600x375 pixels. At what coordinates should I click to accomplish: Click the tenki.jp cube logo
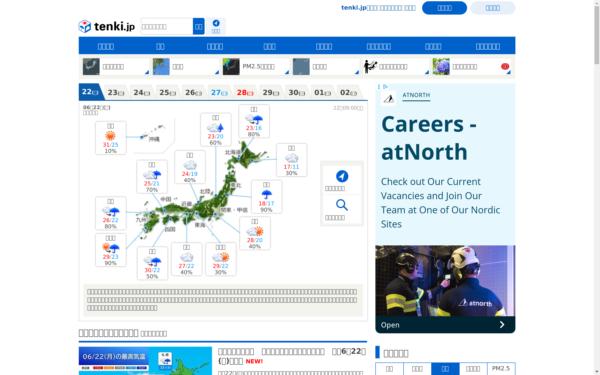tap(85, 26)
